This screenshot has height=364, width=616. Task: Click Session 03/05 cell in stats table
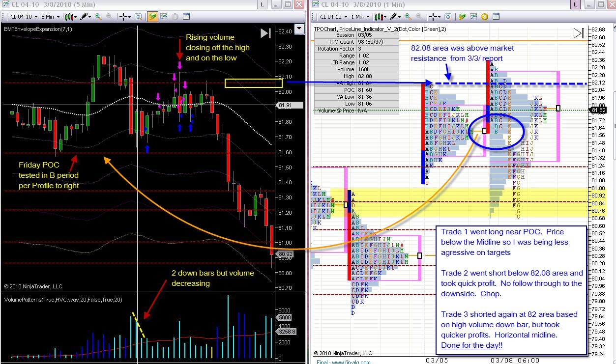click(378, 35)
